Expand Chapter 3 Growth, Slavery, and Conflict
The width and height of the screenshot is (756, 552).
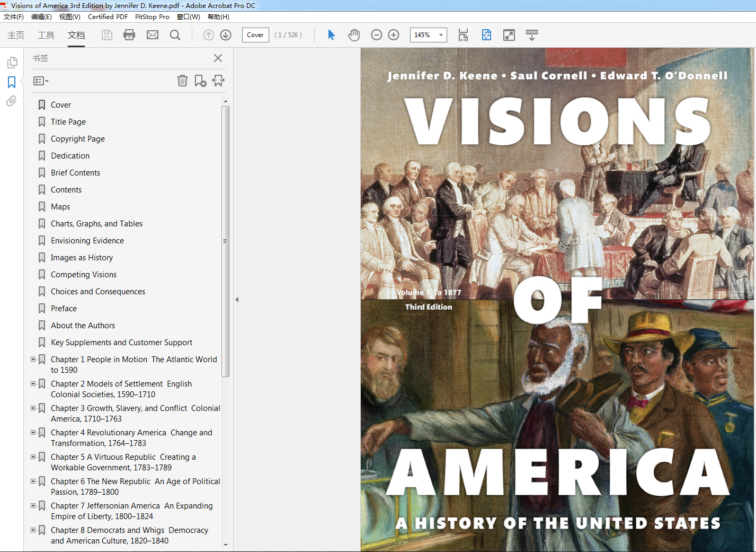point(33,408)
